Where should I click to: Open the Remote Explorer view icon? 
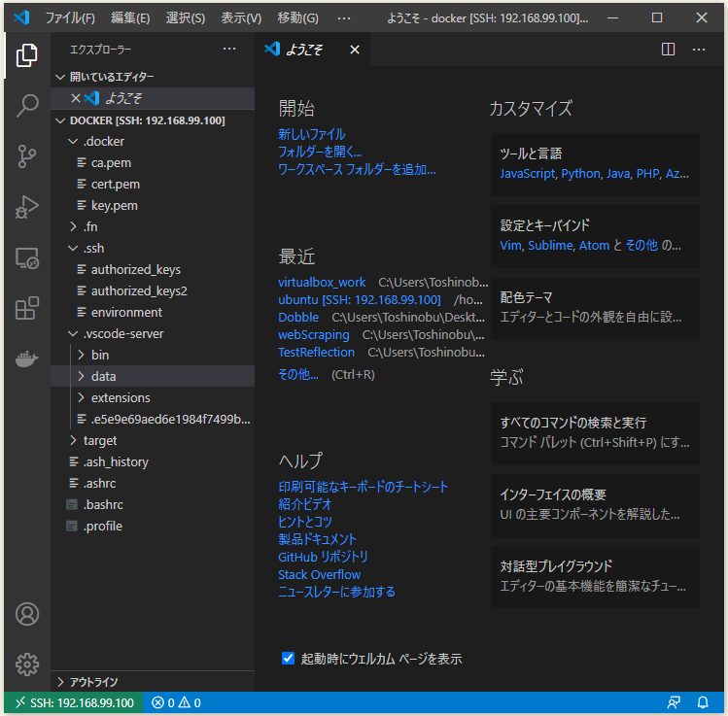tap(27, 258)
